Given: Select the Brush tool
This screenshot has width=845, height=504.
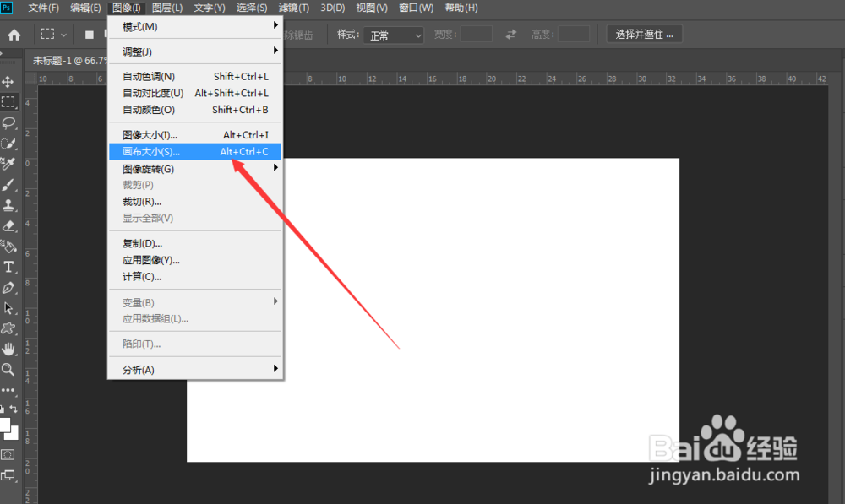Looking at the screenshot, I should (x=8, y=185).
